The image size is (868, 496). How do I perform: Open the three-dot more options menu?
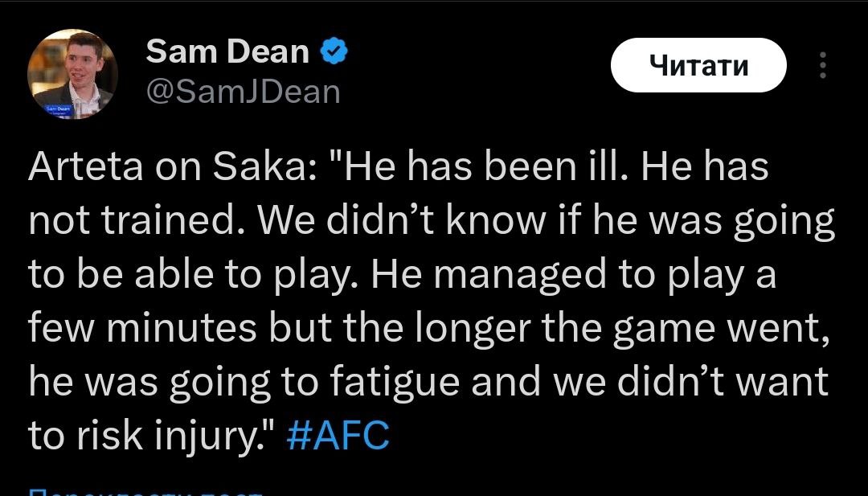[821, 66]
